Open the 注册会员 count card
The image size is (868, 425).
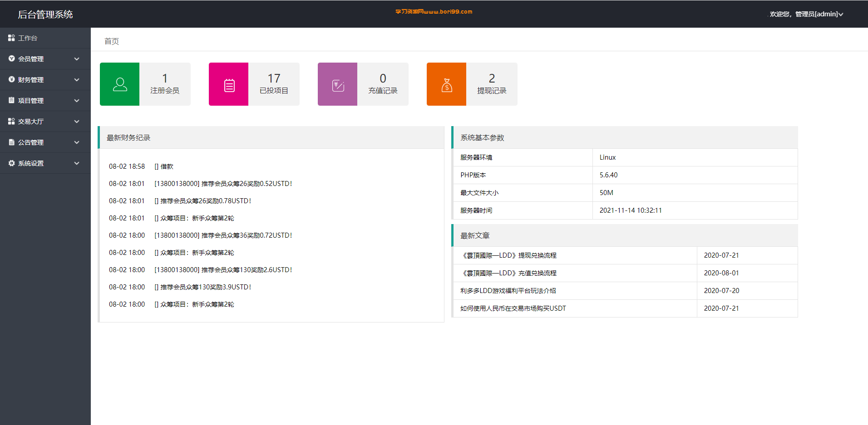click(145, 84)
